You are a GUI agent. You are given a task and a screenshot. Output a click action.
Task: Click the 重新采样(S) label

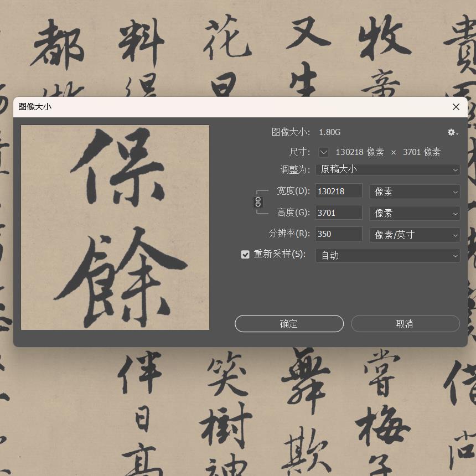tap(280, 254)
